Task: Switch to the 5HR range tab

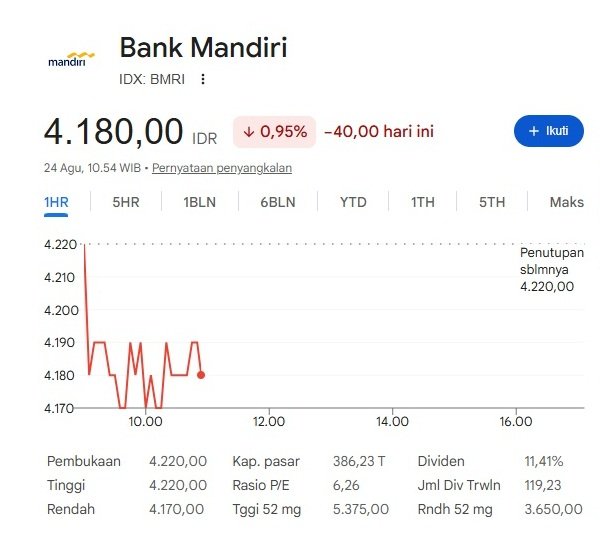Action: coord(126,202)
